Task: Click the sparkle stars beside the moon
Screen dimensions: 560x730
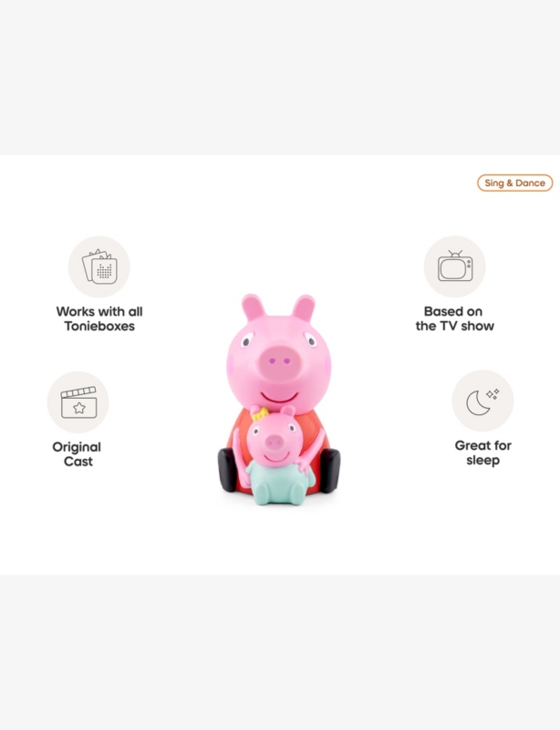Action: [493, 394]
